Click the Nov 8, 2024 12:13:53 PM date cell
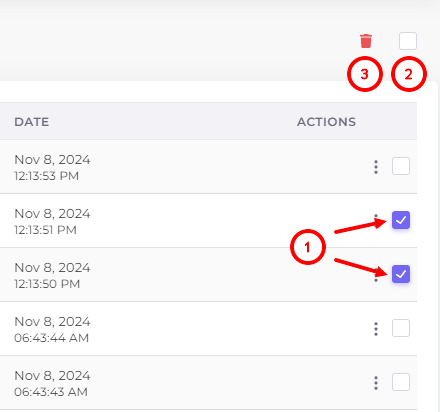 [52, 167]
